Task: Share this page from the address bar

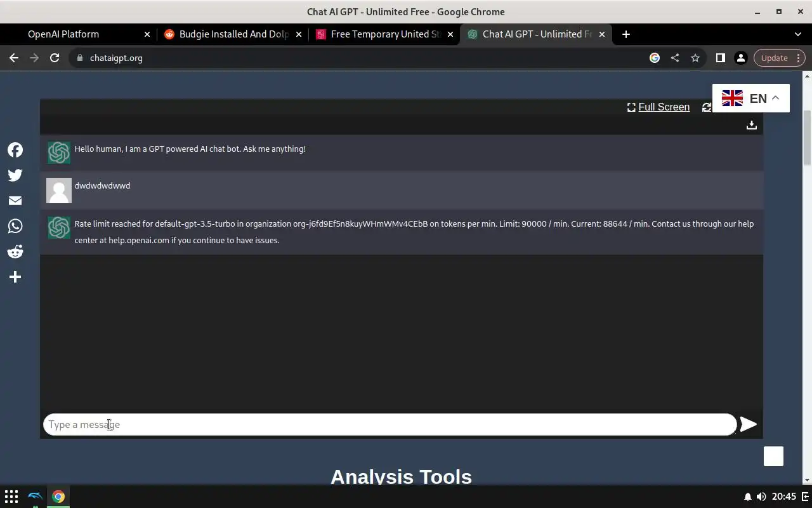Action: tap(675, 58)
